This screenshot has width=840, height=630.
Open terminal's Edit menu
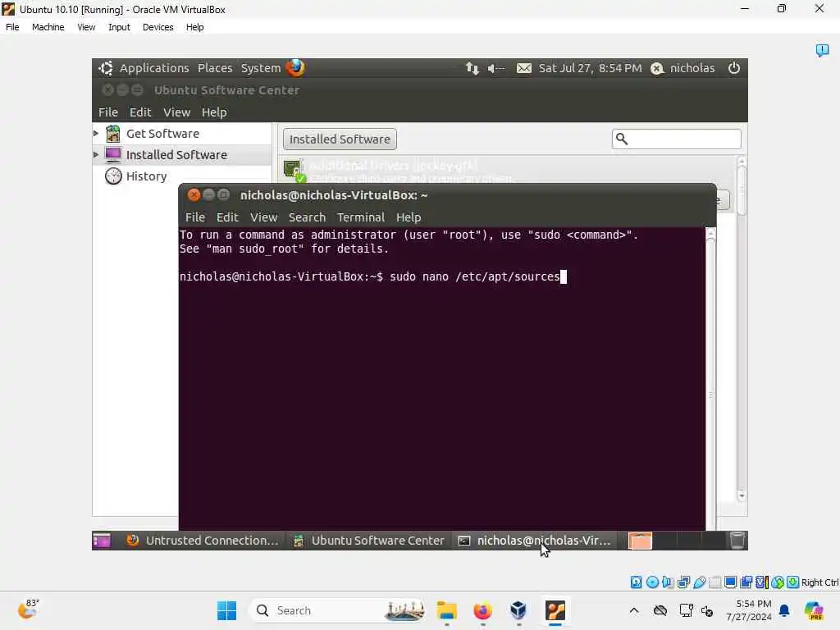(x=227, y=217)
